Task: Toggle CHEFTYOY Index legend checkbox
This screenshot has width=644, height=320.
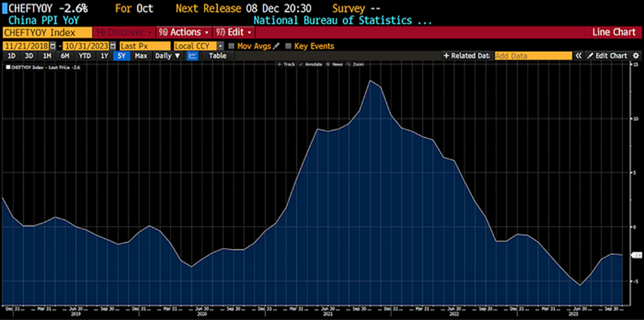Action: [8, 68]
